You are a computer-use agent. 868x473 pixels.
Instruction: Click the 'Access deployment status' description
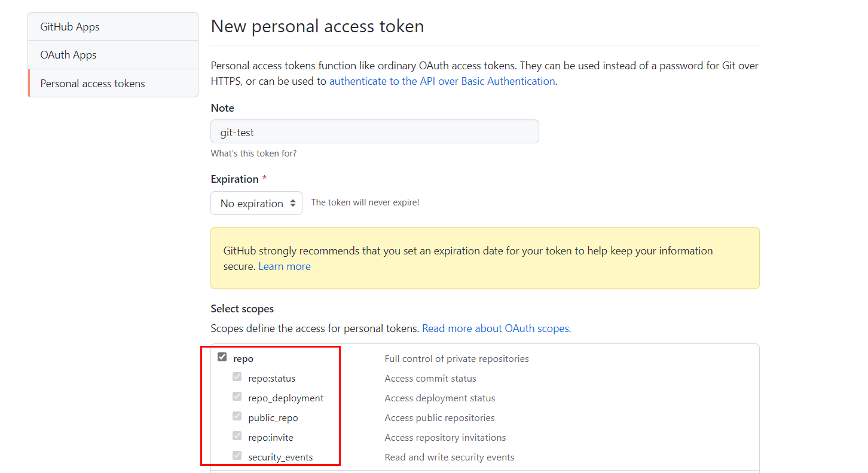[x=440, y=398]
